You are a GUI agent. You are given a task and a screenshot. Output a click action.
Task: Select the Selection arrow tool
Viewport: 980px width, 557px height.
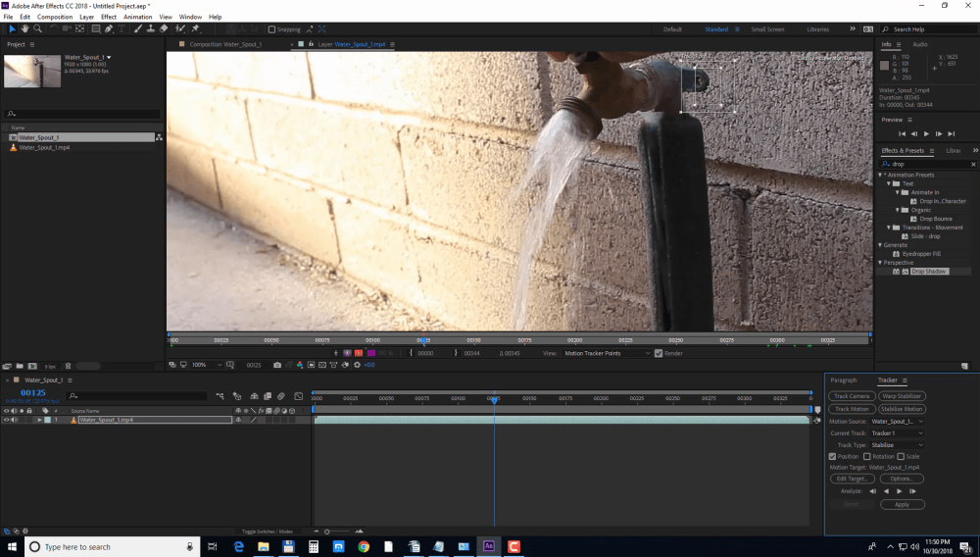pos(12,28)
